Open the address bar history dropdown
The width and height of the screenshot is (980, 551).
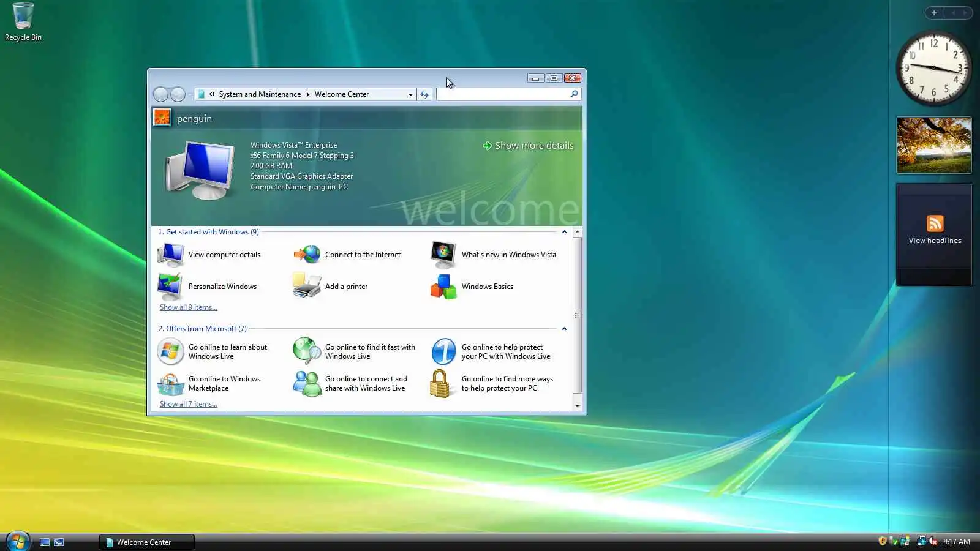(x=410, y=94)
